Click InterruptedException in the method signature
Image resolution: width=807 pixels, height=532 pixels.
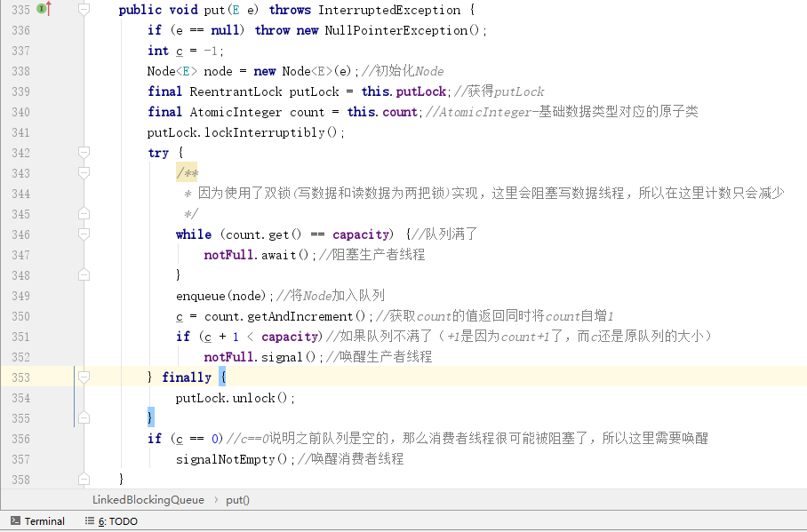click(389, 10)
